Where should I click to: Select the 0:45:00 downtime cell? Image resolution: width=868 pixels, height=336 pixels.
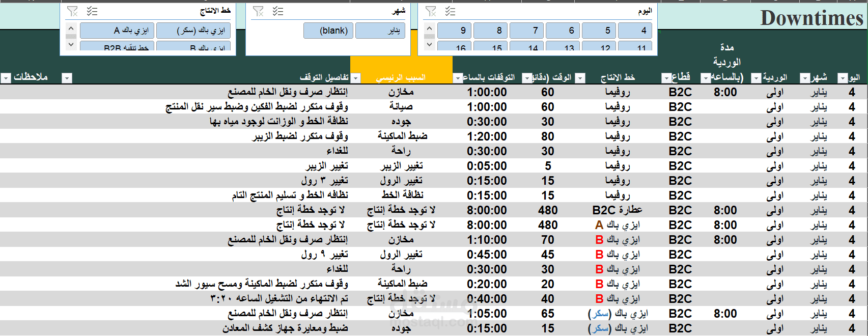tap(487, 255)
